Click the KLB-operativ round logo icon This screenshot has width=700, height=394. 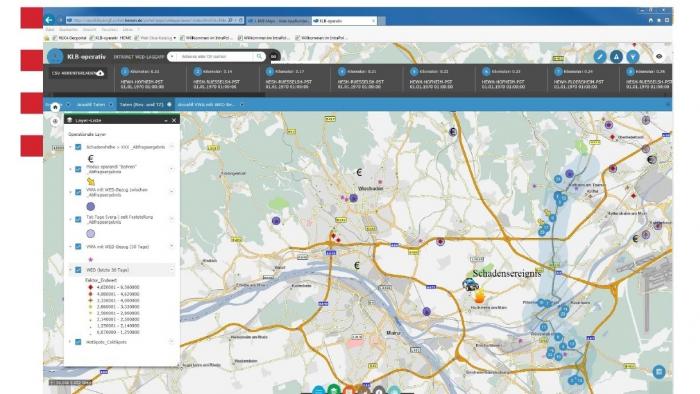coord(55,57)
